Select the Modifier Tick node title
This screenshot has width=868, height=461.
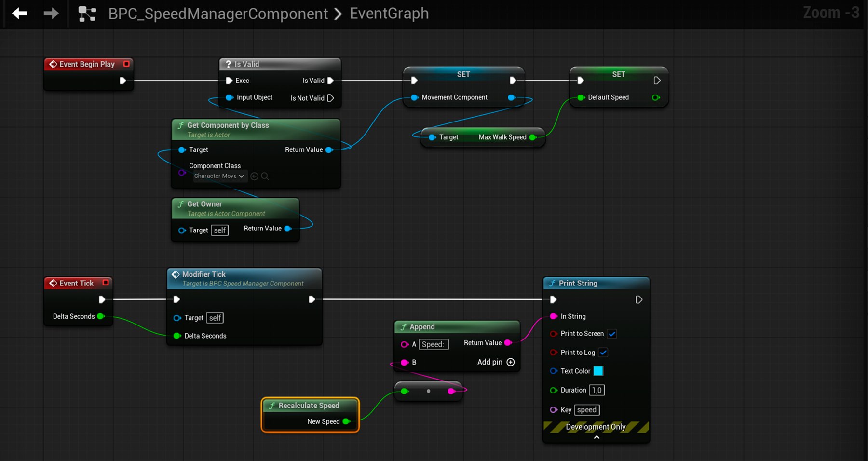(204, 274)
